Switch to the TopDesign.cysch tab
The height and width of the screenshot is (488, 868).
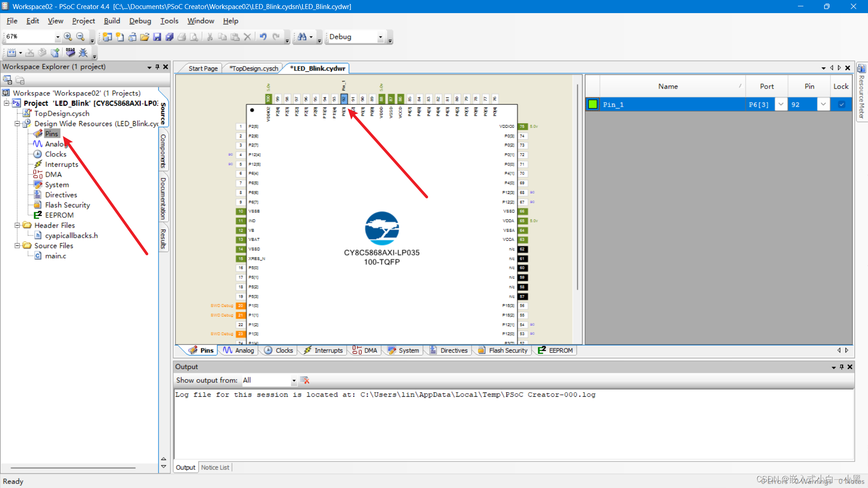[254, 68]
